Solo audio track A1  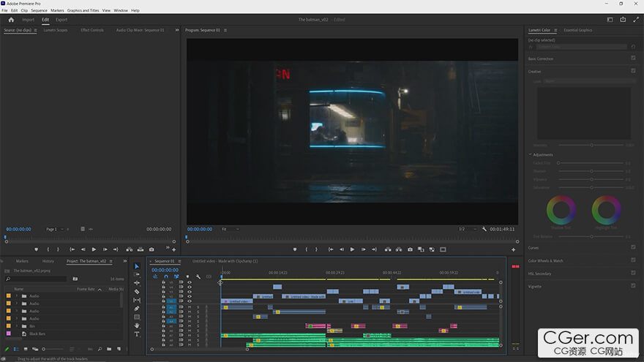pyautogui.click(x=198, y=307)
